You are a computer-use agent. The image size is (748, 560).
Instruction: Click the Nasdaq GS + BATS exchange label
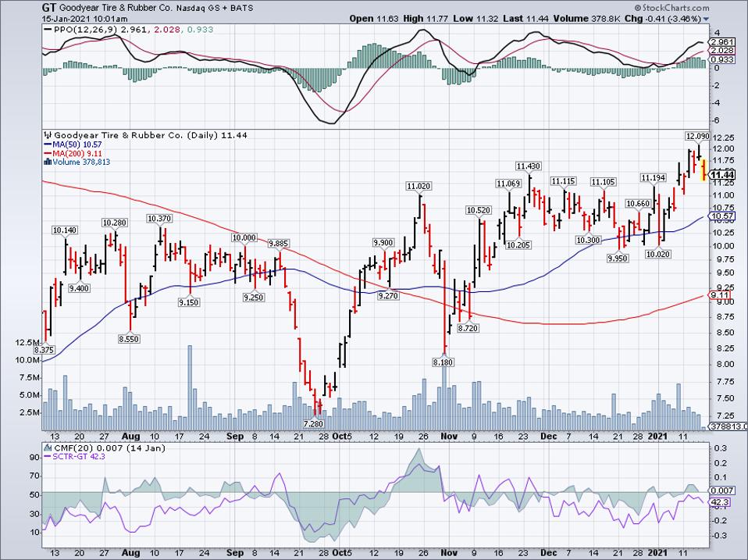214,8
